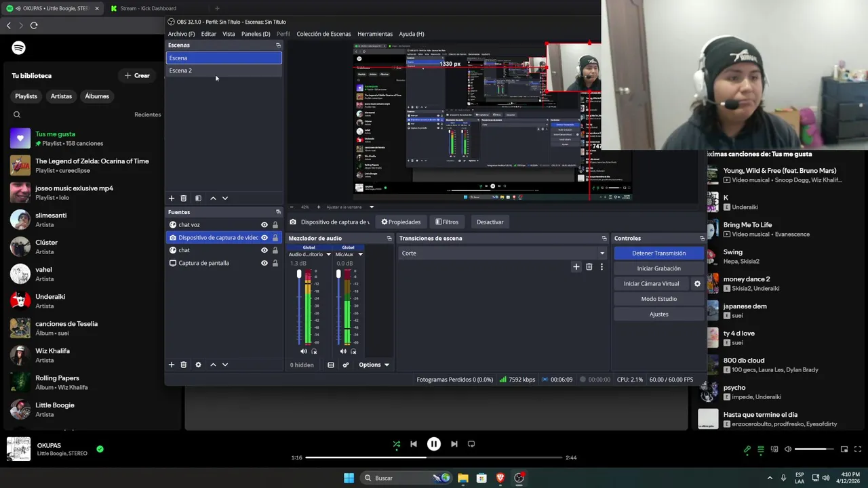Add a new source in Fuentes panel
This screenshot has height=488, width=868.
tap(172, 365)
